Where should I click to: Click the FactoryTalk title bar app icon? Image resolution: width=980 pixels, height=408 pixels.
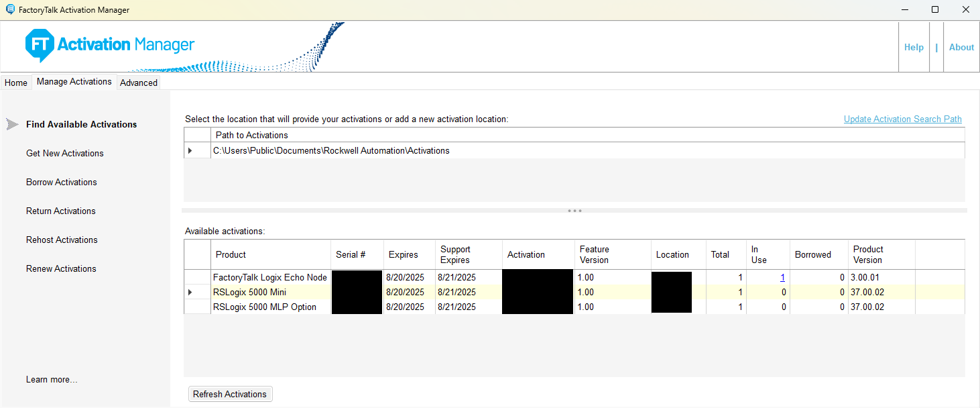click(10, 10)
